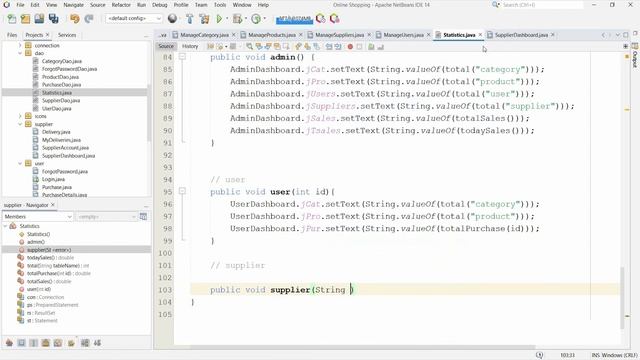Click the Clean and Build Project icon

point(204,19)
